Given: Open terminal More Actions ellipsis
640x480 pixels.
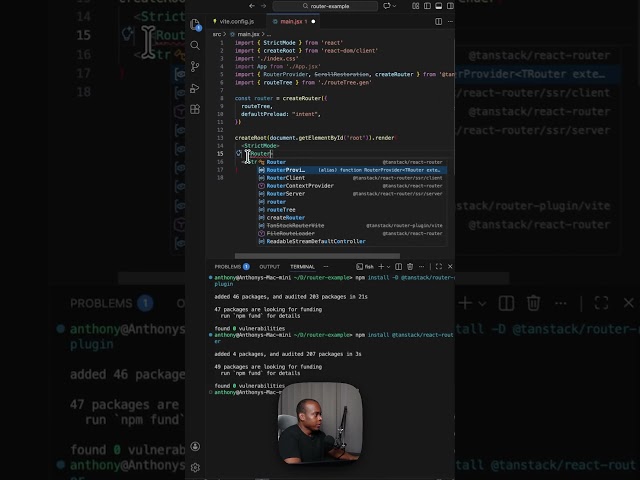Looking at the screenshot, I should [x=421, y=267].
